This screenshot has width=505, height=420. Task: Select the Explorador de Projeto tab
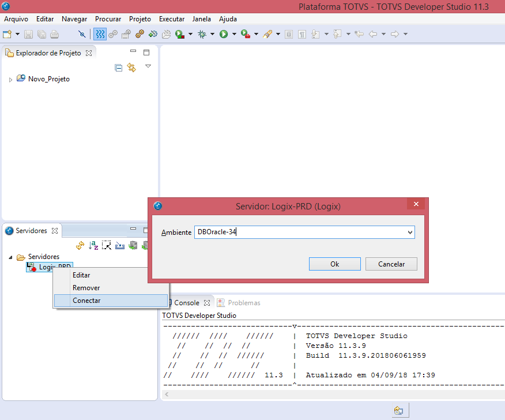(x=48, y=53)
